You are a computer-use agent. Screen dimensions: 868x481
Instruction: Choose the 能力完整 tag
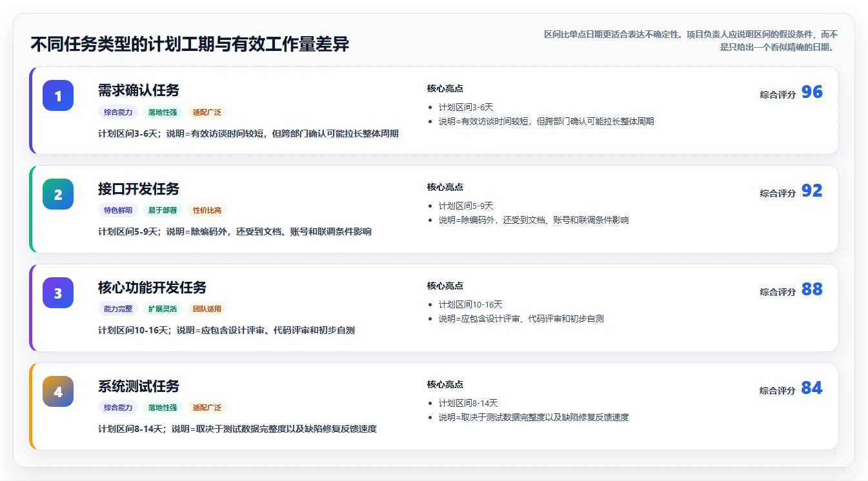point(118,309)
